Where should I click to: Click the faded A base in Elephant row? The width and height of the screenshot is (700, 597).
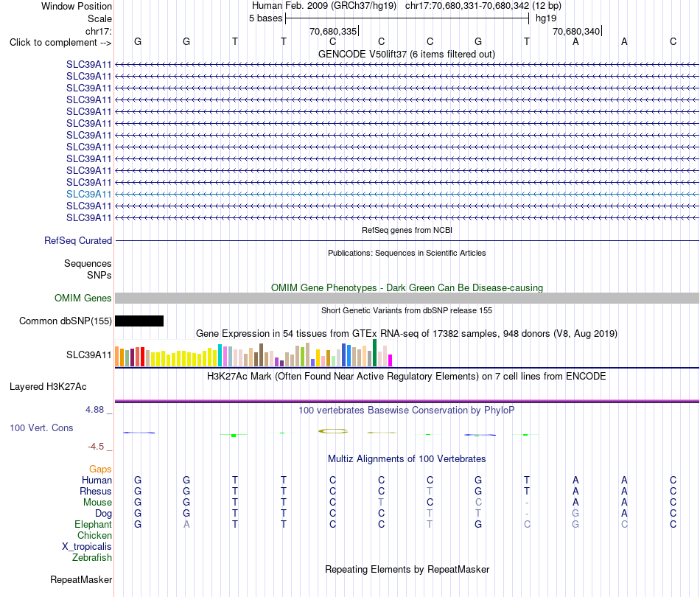tap(186, 524)
